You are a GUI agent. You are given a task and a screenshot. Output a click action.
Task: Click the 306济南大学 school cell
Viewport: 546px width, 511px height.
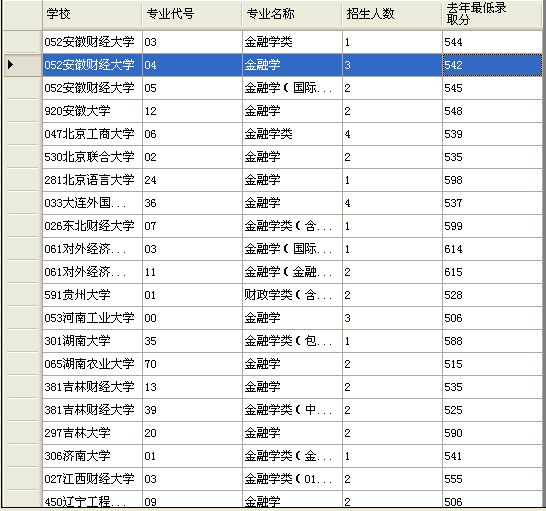click(x=92, y=456)
